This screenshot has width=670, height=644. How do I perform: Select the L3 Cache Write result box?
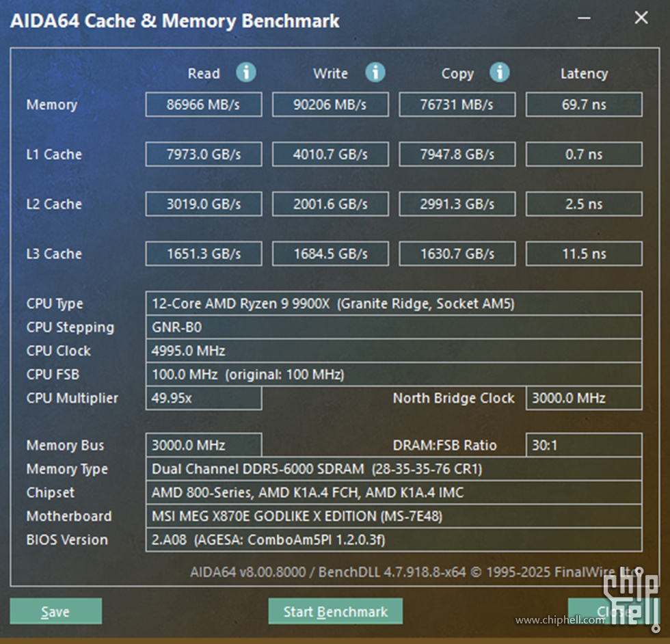pyautogui.click(x=330, y=254)
